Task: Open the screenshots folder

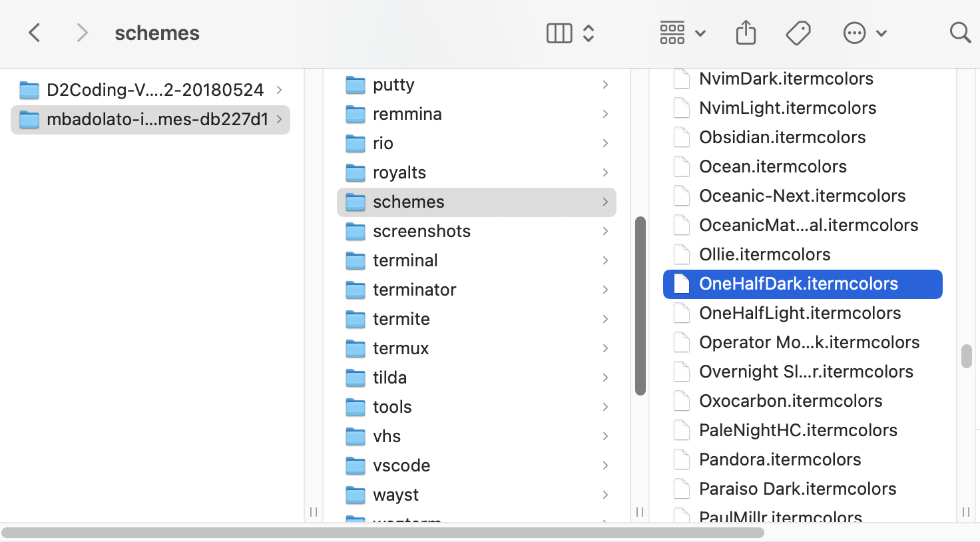Action: [477, 231]
